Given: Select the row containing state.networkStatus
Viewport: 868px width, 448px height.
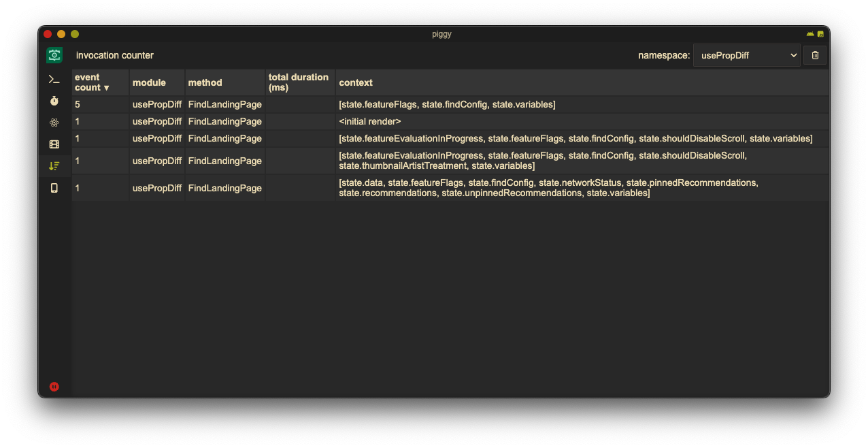Looking at the screenshot, I should 548,188.
